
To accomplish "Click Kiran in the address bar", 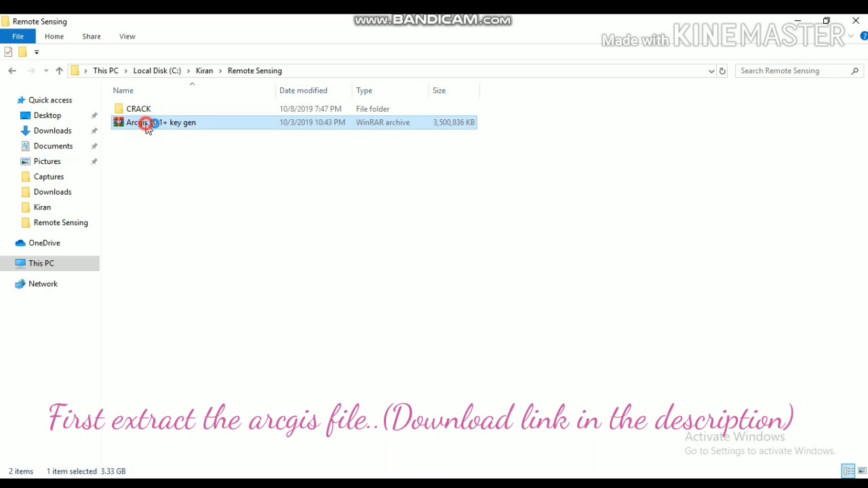I will (x=204, y=70).
